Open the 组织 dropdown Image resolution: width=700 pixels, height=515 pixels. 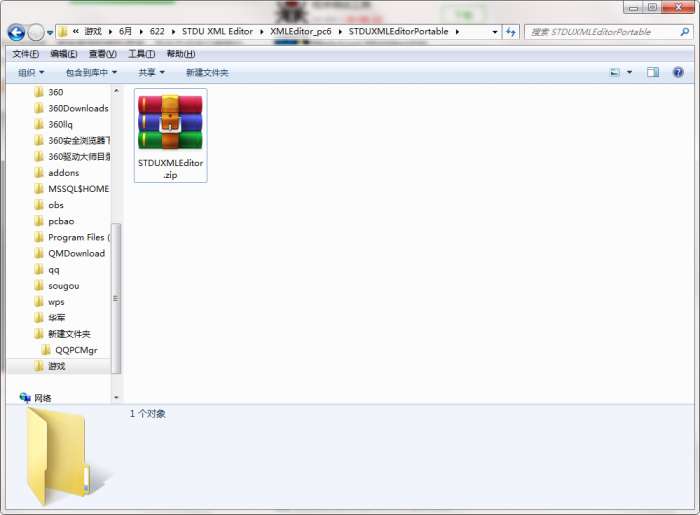[31, 72]
